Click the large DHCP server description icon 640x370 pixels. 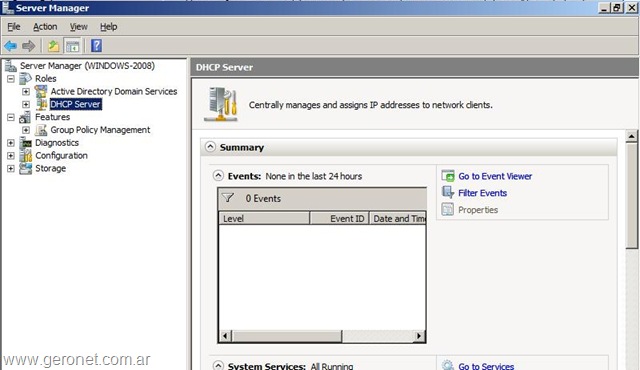click(220, 104)
